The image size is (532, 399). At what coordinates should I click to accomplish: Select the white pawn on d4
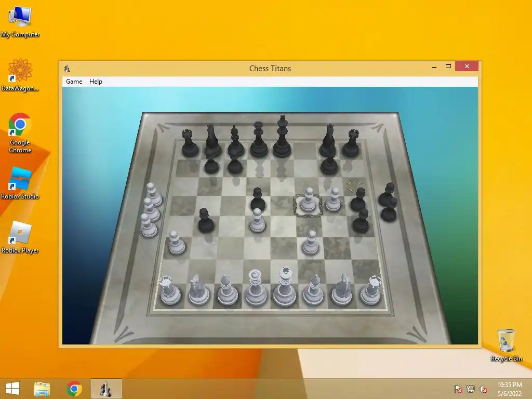[257, 220]
